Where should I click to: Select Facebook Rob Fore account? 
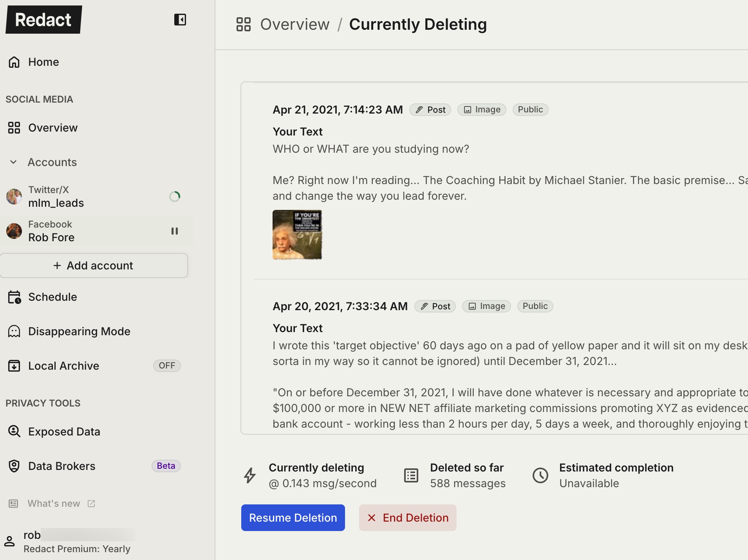(94, 231)
